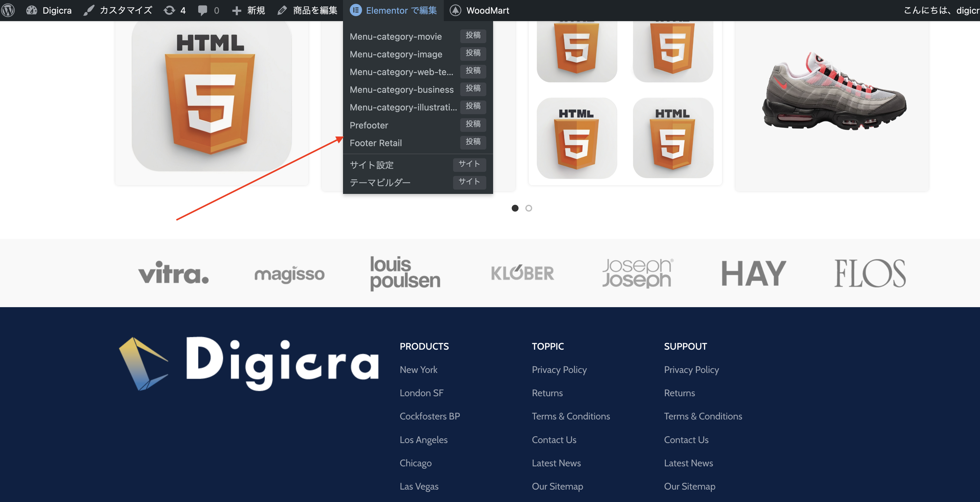
Task: Click the SUPPOUT footer heading
Action: 686,346
